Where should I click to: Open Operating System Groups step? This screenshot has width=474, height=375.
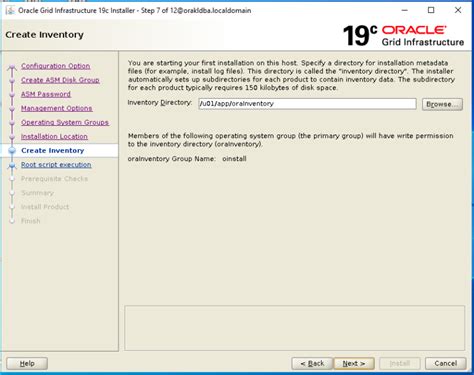pyautogui.click(x=65, y=122)
